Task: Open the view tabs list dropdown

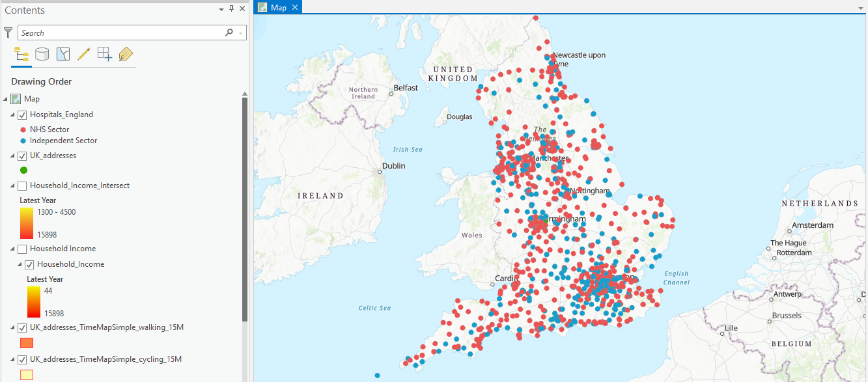Action: pyautogui.click(x=861, y=8)
